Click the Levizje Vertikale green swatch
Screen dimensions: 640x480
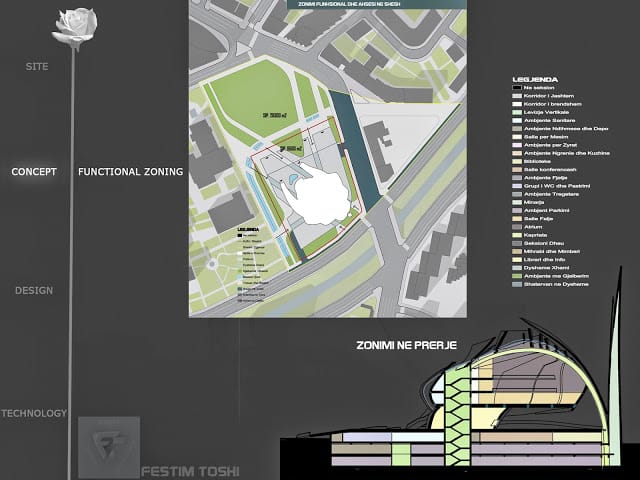[517, 112]
